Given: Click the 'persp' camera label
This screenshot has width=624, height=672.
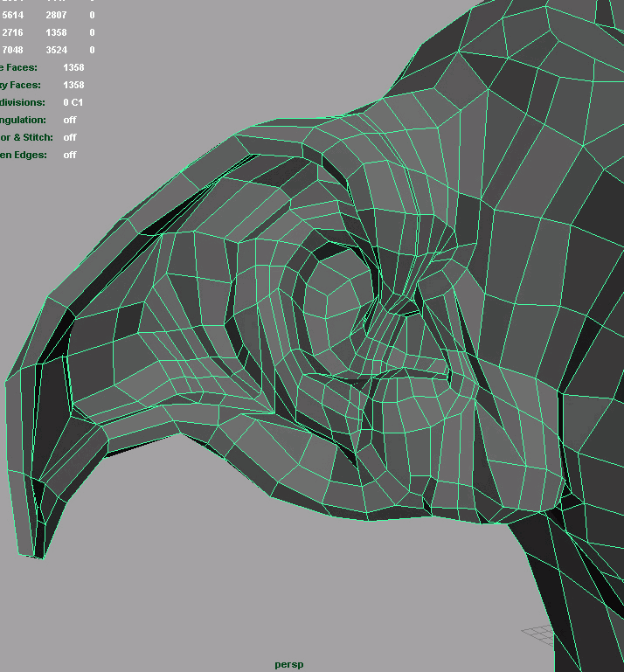Looking at the screenshot, I should tap(288, 664).
